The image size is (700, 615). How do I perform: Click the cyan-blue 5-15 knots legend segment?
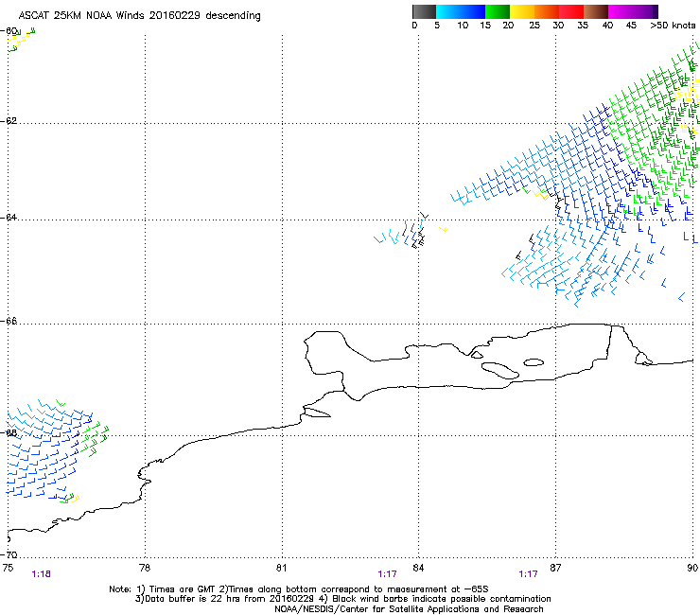[461, 11]
